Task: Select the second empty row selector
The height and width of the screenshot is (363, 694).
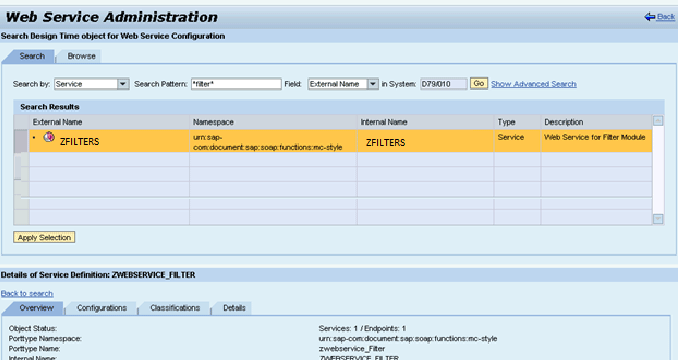Action: coord(21,174)
